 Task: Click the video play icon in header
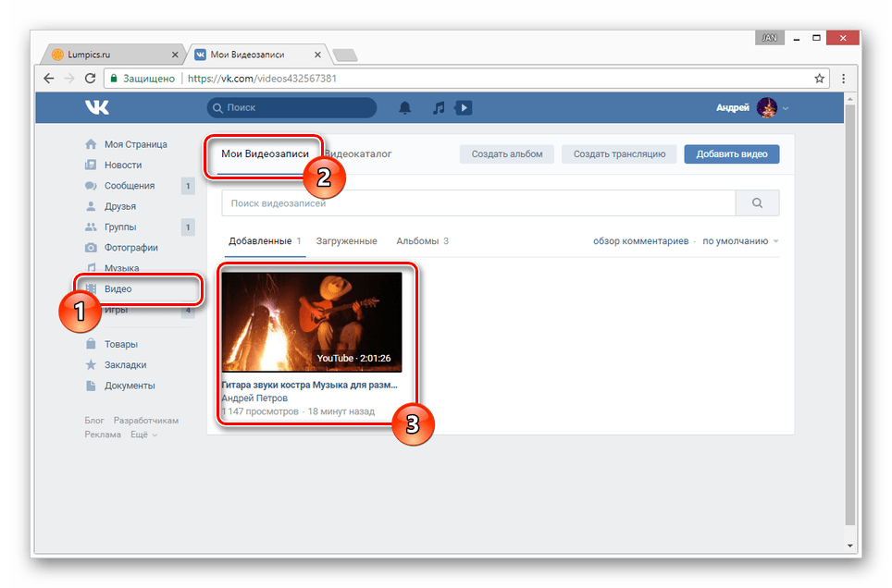click(x=464, y=107)
